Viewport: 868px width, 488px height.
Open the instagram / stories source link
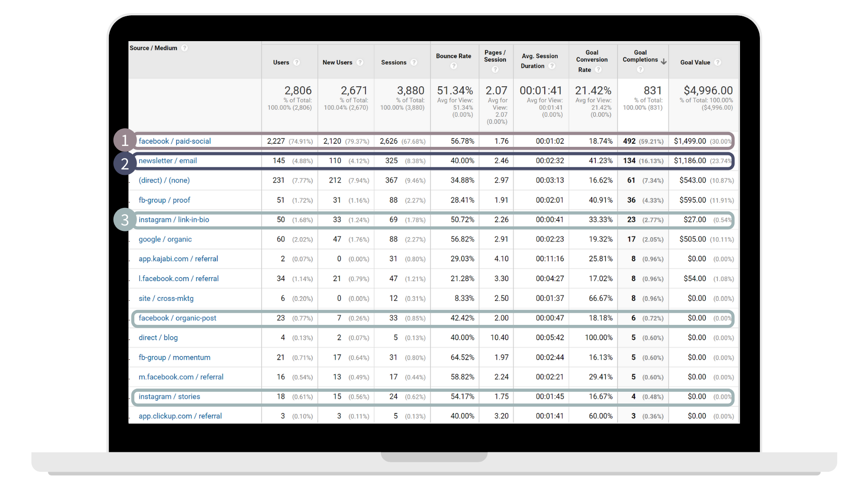(x=169, y=396)
